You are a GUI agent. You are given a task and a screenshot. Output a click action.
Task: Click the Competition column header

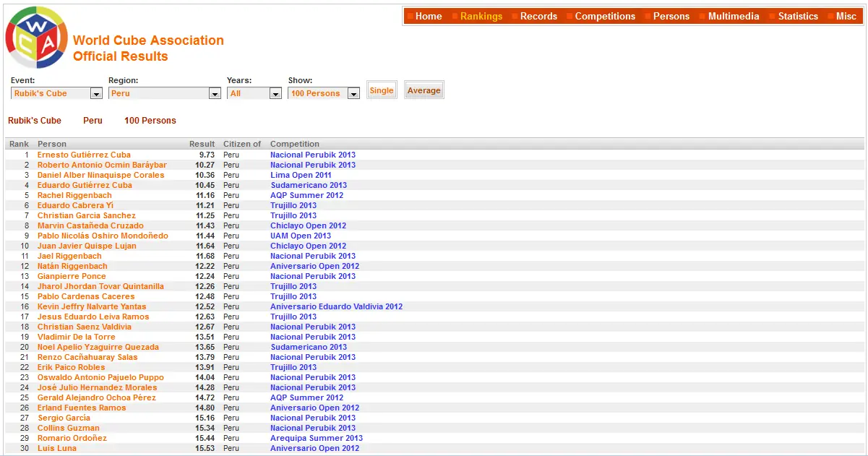[295, 144]
